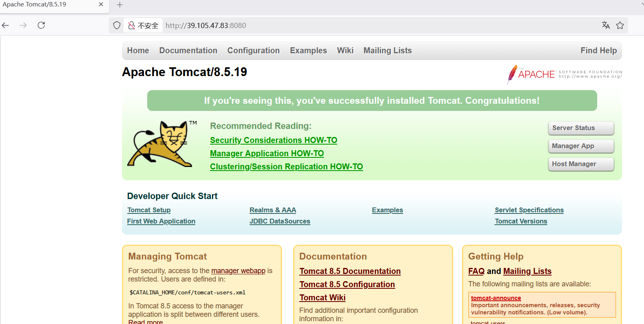
Task: Click the Server Status button
Action: (581, 128)
